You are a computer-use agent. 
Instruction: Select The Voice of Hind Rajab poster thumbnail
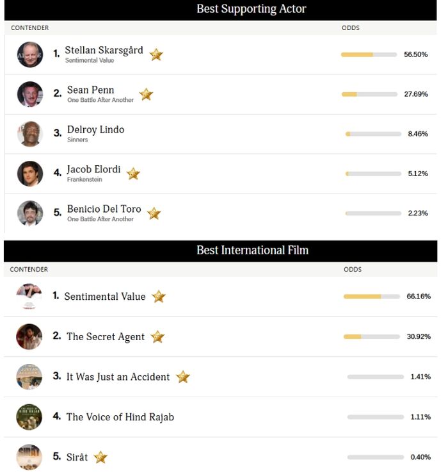(29, 417)
